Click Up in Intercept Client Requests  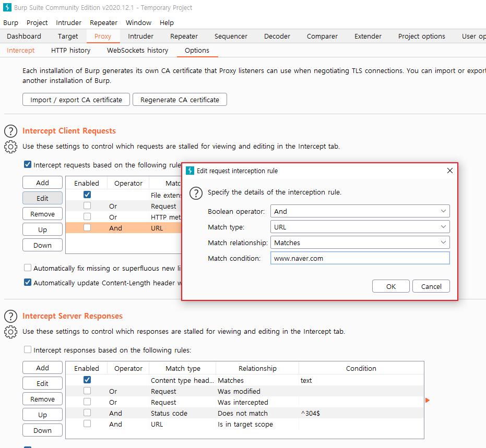(x=42, y=229)
